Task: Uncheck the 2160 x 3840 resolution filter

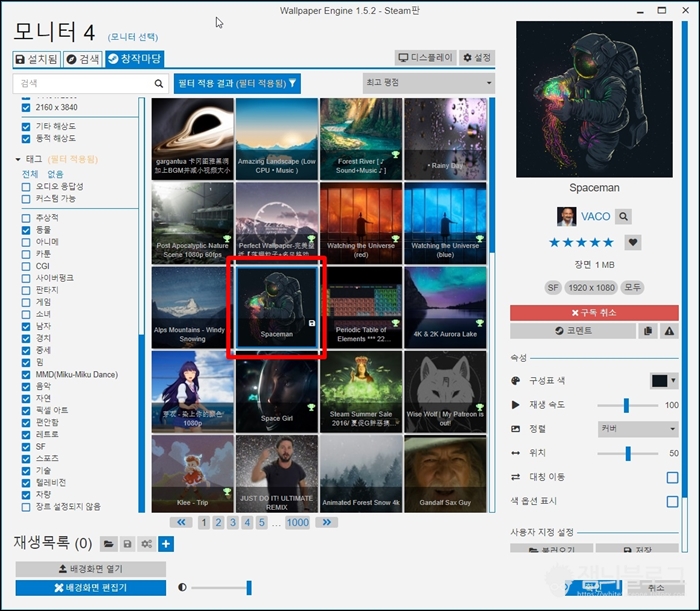Action: pos(26,108)
